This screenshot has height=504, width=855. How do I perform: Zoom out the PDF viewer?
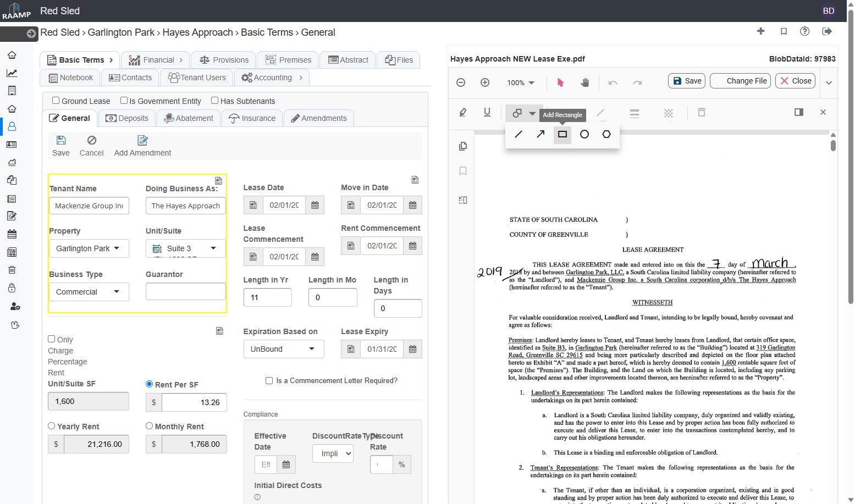[x=461, y=82]
